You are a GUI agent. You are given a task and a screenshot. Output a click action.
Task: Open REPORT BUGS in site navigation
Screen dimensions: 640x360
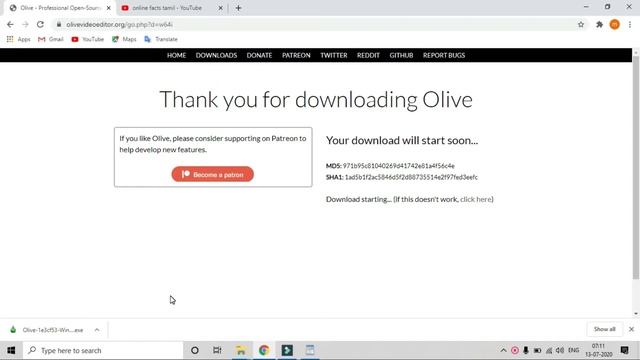coord(444,55)
